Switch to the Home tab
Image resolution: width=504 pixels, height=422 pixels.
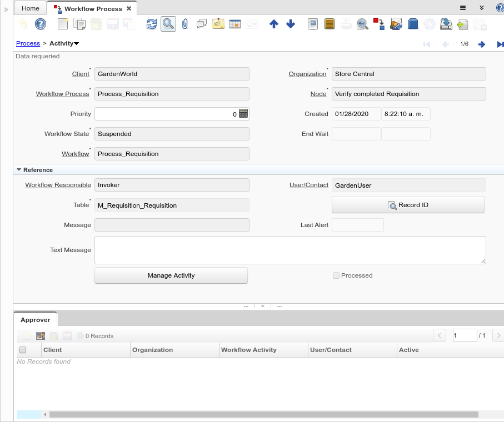(x=31, y=8)
